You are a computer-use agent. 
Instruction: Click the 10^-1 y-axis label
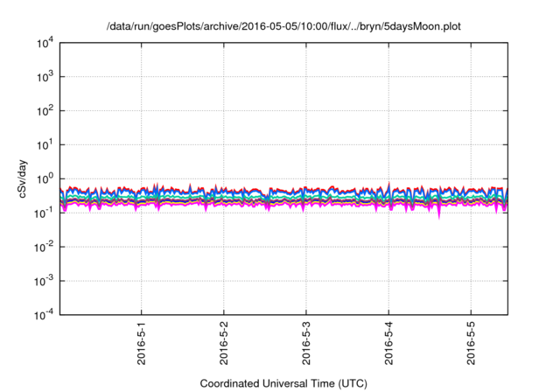45,213
